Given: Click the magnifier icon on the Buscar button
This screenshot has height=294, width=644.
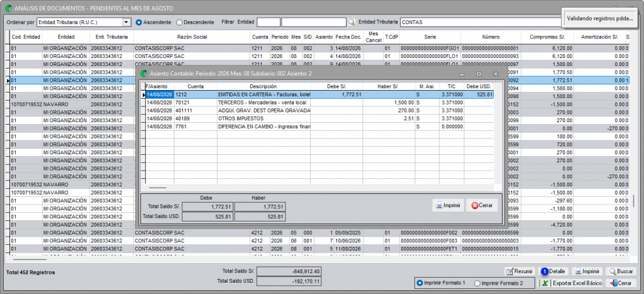Looking at the screenshot, I should coord(613,271).
